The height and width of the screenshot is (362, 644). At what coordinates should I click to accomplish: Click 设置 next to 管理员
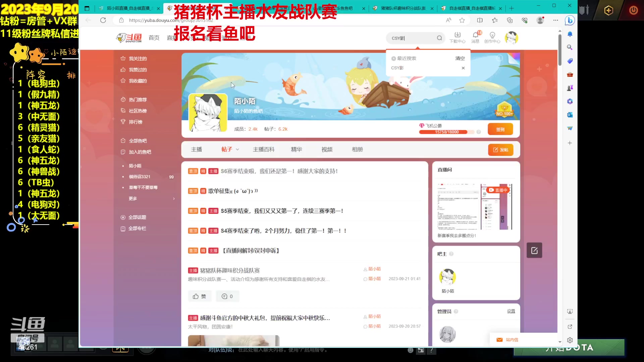click(511, 311)
